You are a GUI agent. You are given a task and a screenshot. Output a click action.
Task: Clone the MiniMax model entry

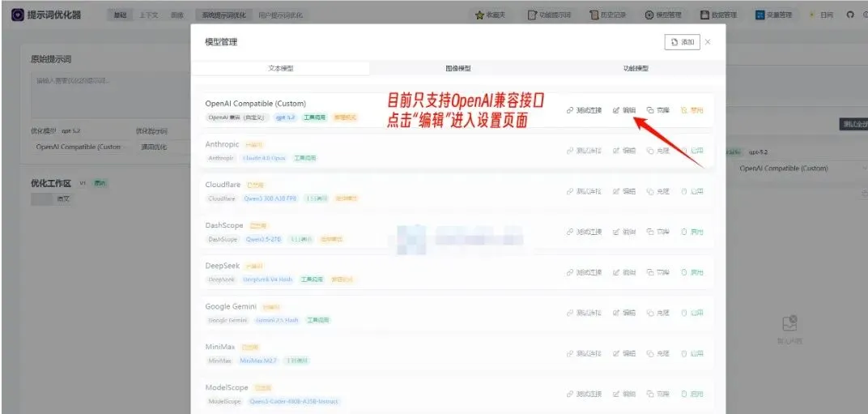point(658,353)
